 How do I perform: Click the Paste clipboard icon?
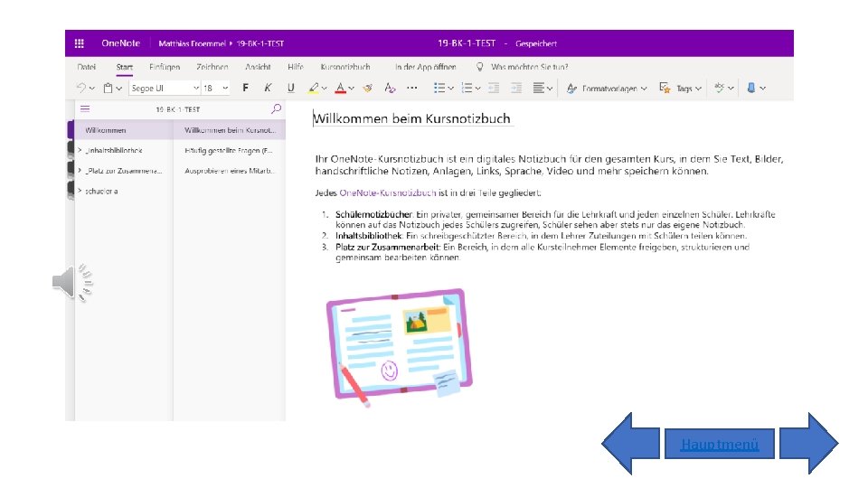coord(108,88)
